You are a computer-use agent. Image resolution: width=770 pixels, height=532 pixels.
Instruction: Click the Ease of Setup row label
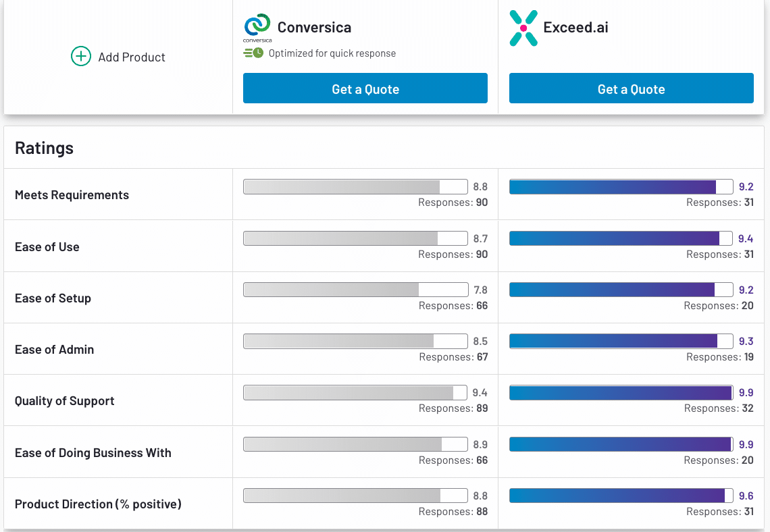[53, 298]
